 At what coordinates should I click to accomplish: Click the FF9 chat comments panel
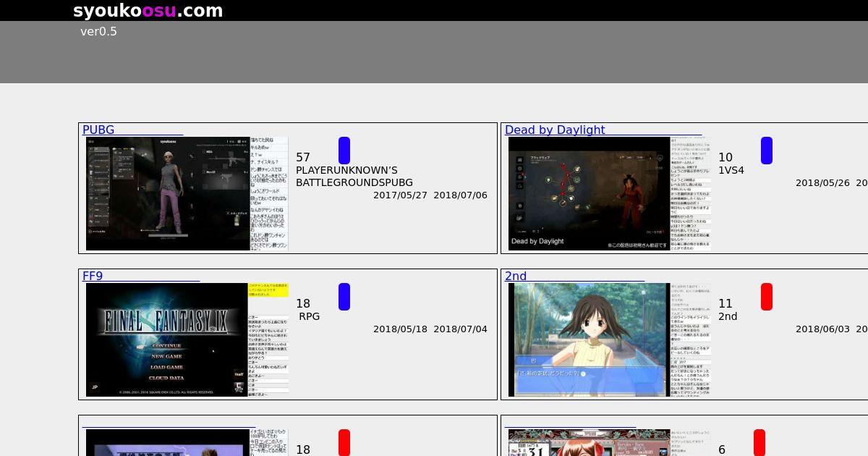pos(268,339)
